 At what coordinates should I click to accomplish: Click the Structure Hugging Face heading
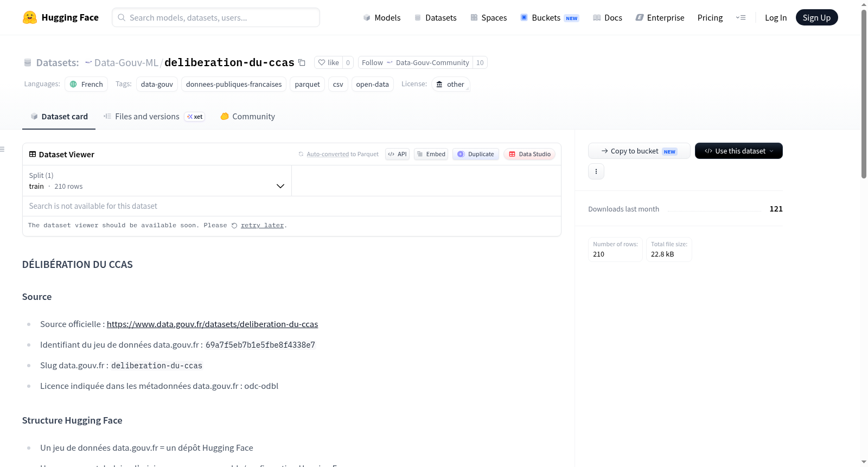tap(72, 420)
